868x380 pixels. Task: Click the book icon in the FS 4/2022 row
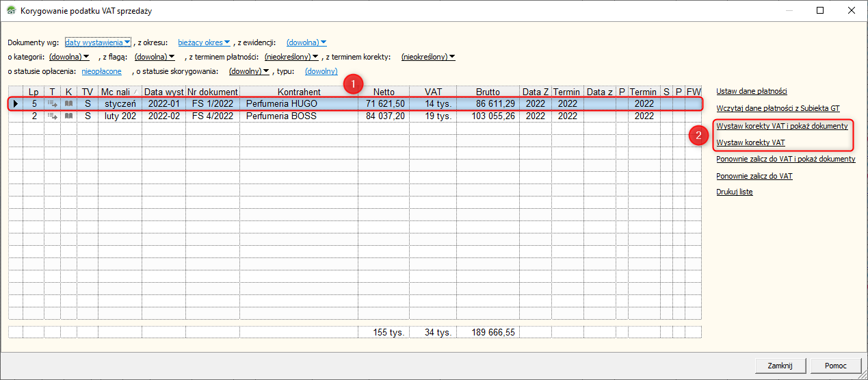[68, 116]
